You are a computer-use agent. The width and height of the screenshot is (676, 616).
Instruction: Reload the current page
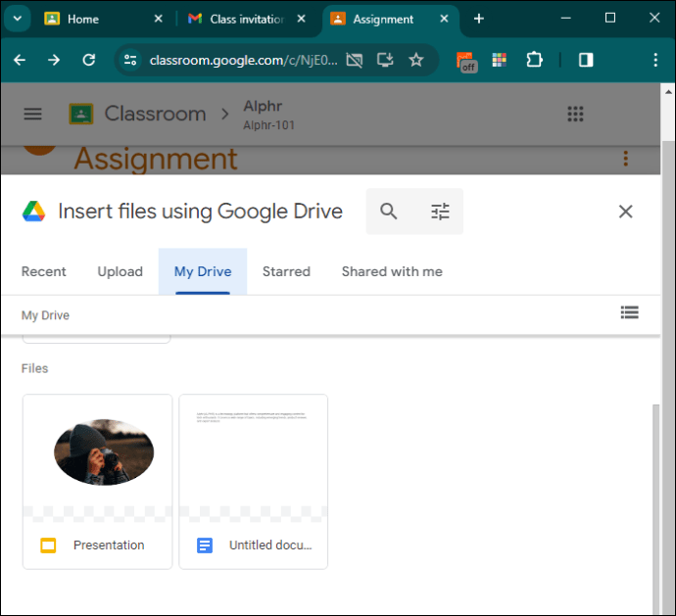(89, 60)
